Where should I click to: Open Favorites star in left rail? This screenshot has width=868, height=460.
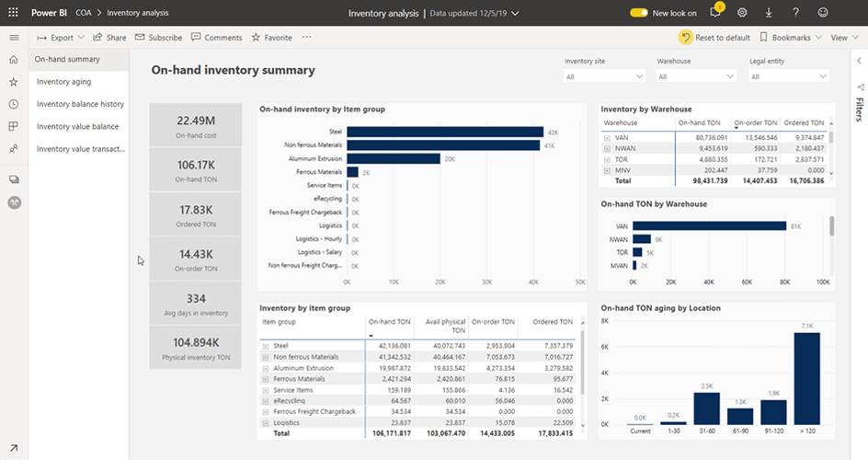click(14, 82)
